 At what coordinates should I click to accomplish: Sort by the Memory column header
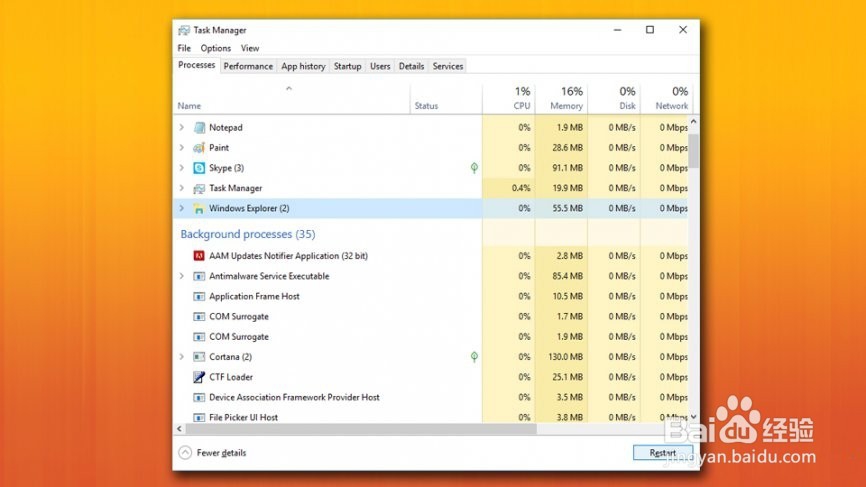click(561, 99)
